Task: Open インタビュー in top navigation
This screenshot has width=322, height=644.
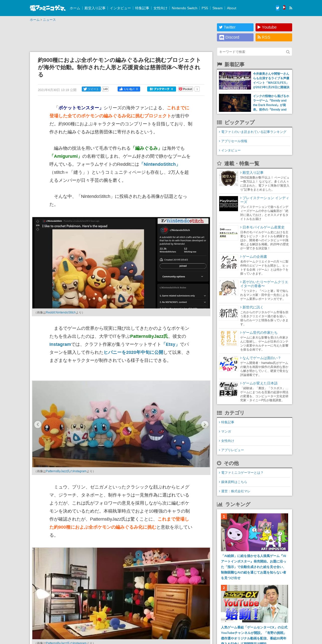Action: (x=120, y=8)
